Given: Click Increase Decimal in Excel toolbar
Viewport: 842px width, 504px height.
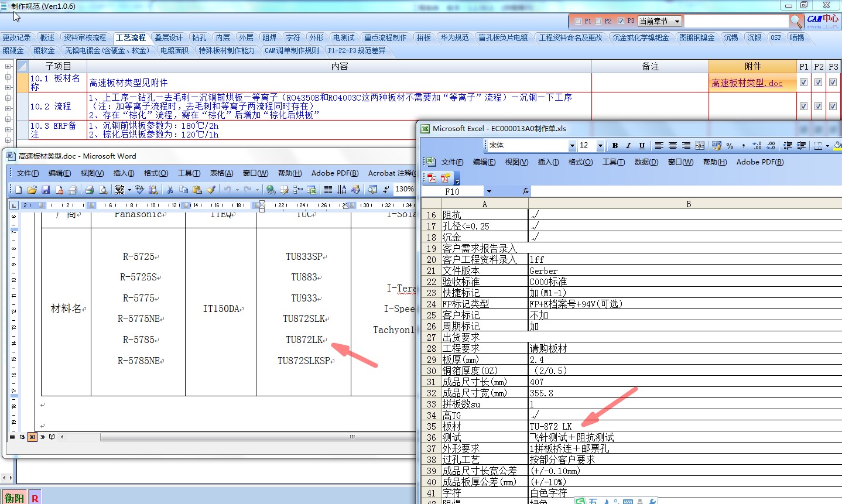Looking at the screenshot, I should [x=757, y=146].
